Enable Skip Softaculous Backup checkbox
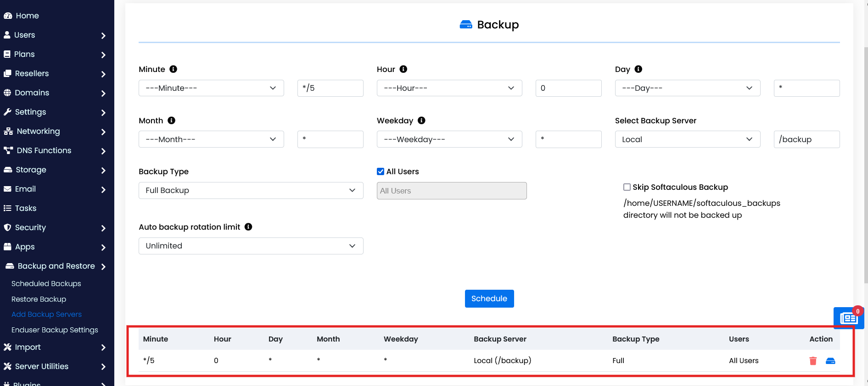Image resolution: width=868 pixels, height=386 pixels. 627,187
